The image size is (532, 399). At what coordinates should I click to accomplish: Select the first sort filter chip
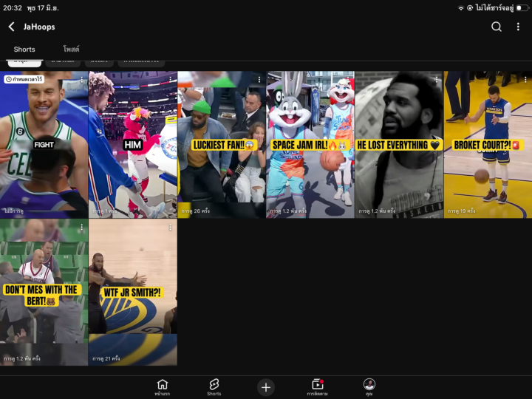click(x=24, y=64)
